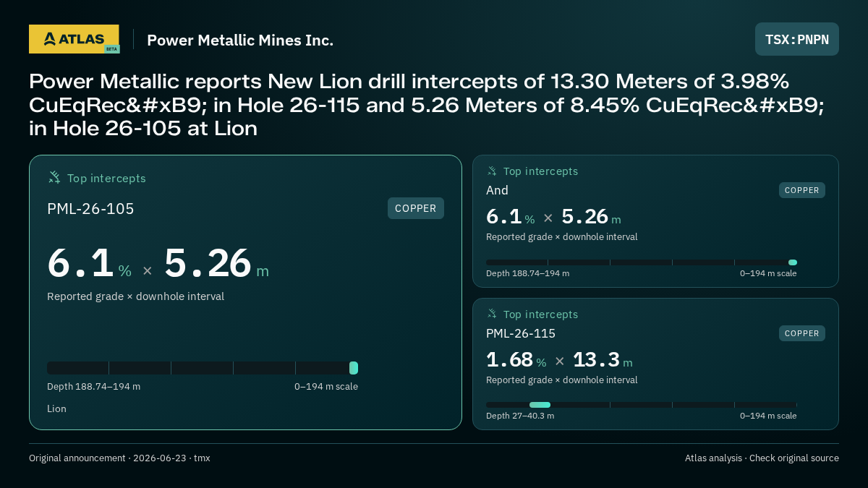Click 'Reported grade × downhole interval' in PML-26-105 card
The image size is (868, 488).
point(135,296)
